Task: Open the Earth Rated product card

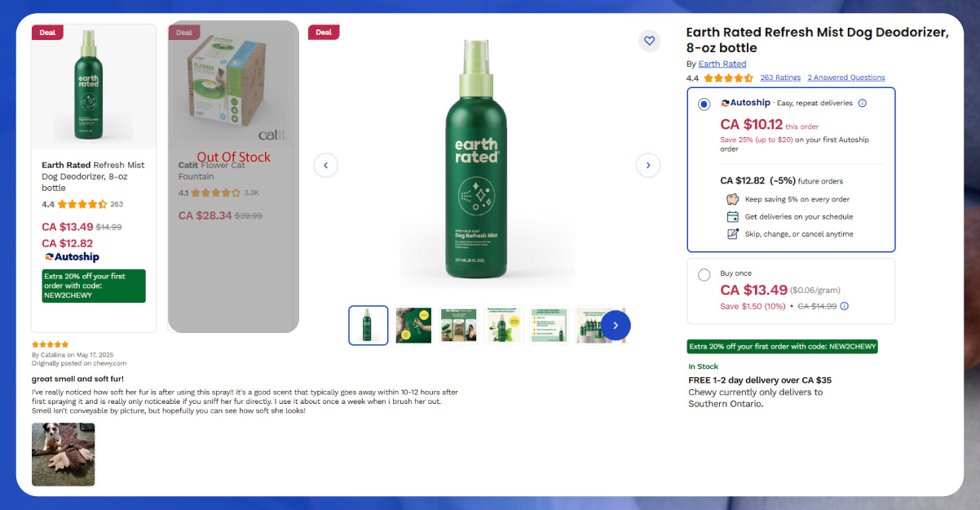Action: (x=94, y=176)
